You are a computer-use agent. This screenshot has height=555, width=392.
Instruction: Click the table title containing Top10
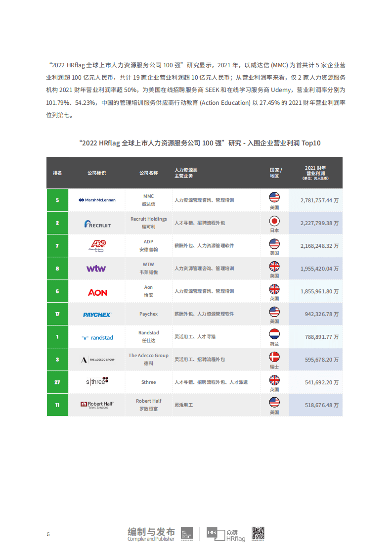[x=200, y=143]
